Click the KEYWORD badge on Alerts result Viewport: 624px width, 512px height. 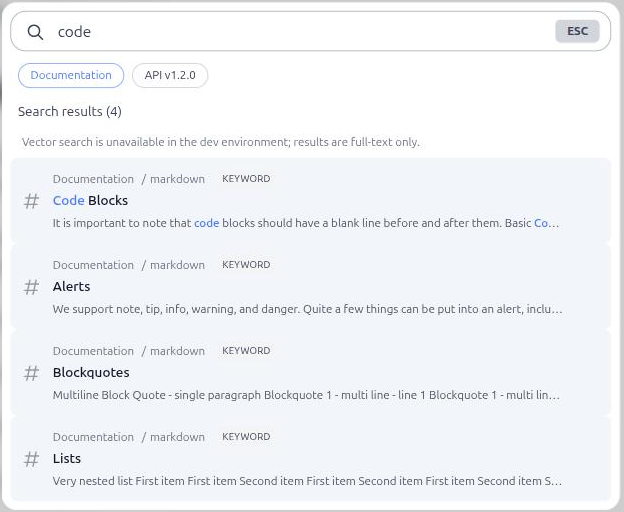(246, 265)
